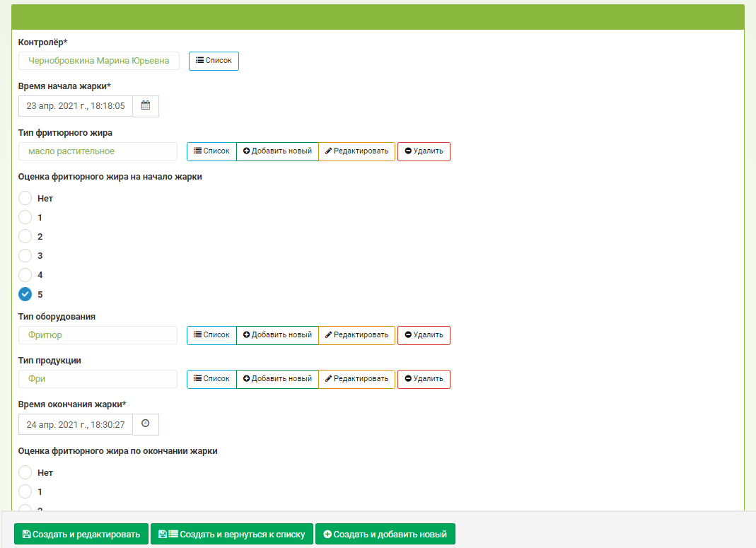
Task: Delete the Фритюр equipment type
Action: tap(424, 335)
